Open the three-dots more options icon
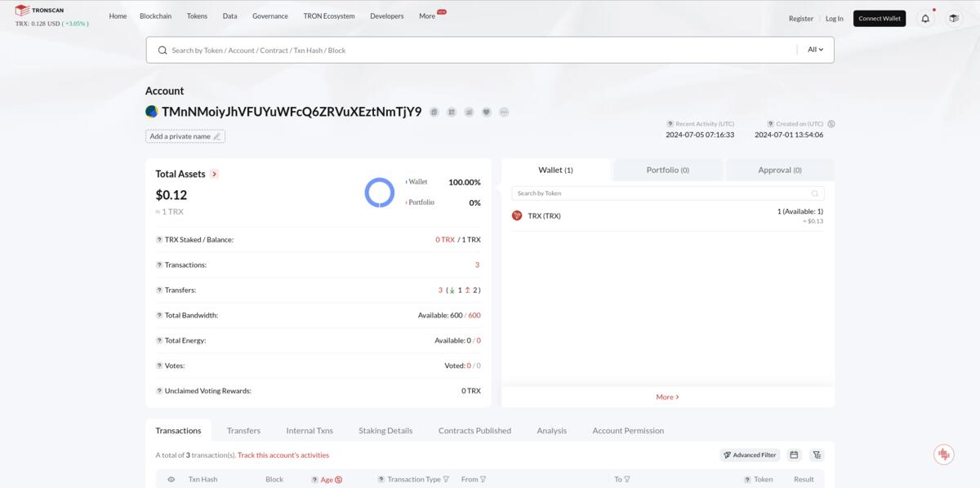The height and width of the screenshot is (488, 980). click(504, 112)
